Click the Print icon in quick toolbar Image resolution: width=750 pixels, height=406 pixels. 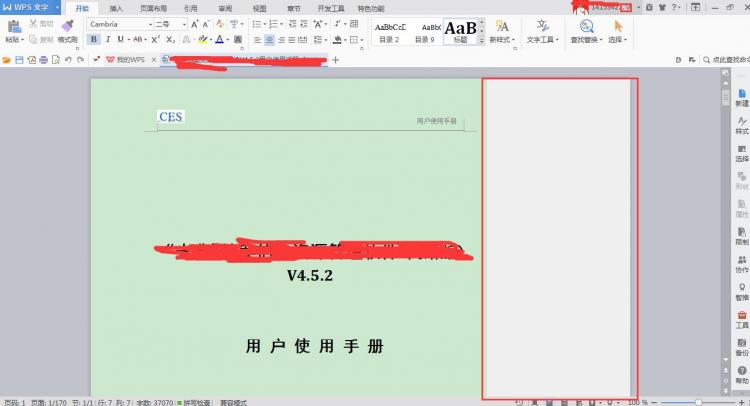(x=44, y=60)
